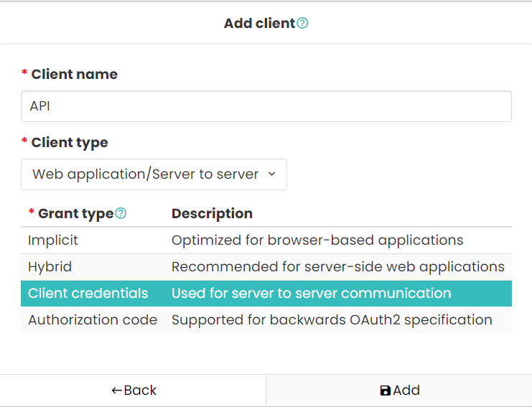Click the chevron arrow in Client type
The width and height of the screenshot is (532, 407).
pyautogui.click(x=272, y=174)
